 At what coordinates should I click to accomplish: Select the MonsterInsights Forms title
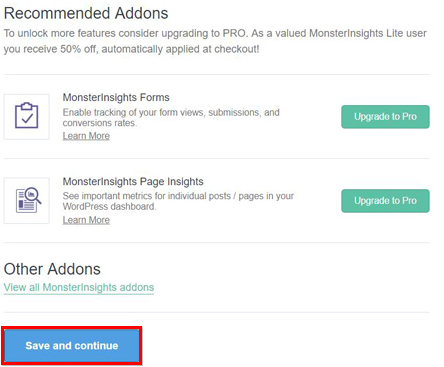[x=116, y=97]
